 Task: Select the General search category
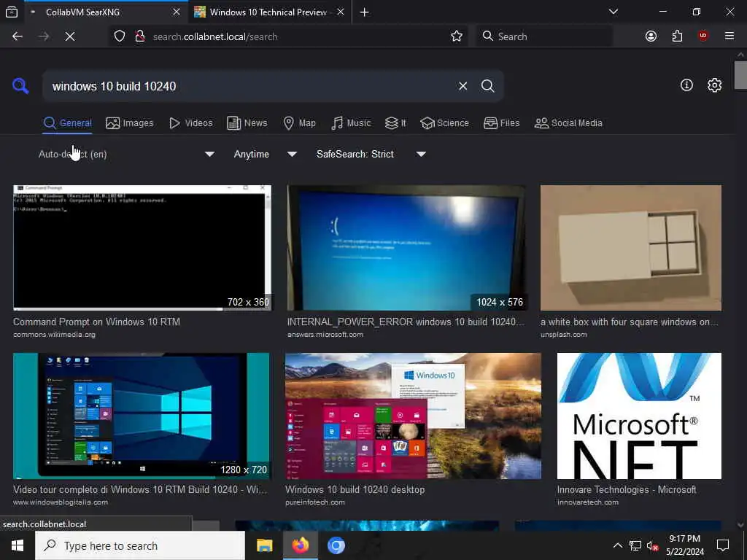coord(67,123)
